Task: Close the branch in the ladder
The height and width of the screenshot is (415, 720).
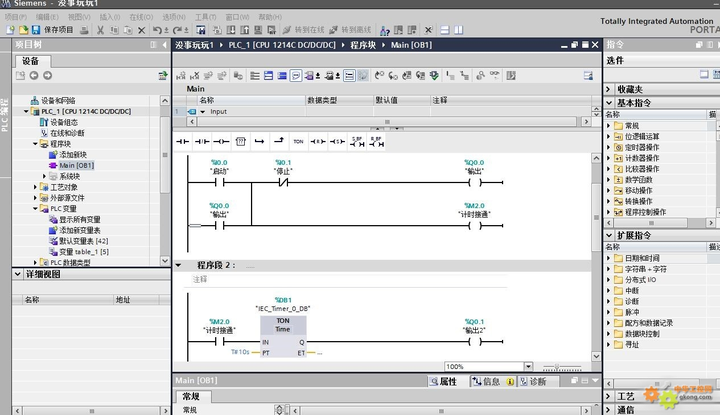Action: 279,141
